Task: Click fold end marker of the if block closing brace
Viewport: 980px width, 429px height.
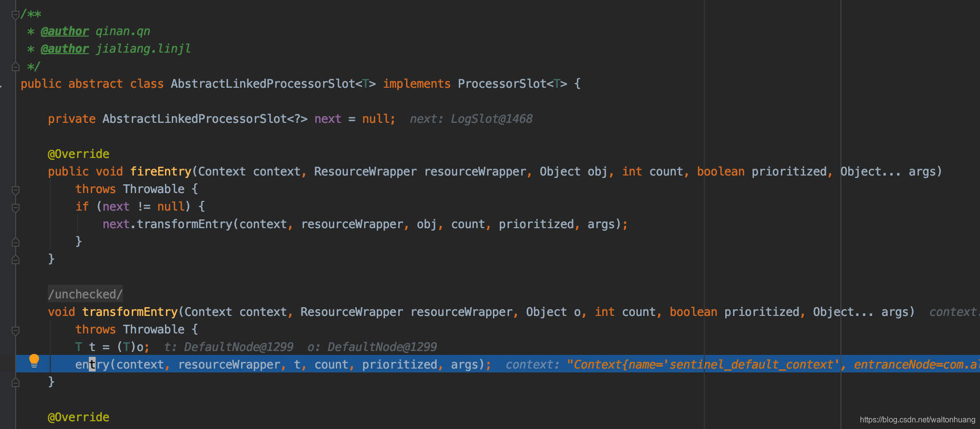Action: click(15, 242)
